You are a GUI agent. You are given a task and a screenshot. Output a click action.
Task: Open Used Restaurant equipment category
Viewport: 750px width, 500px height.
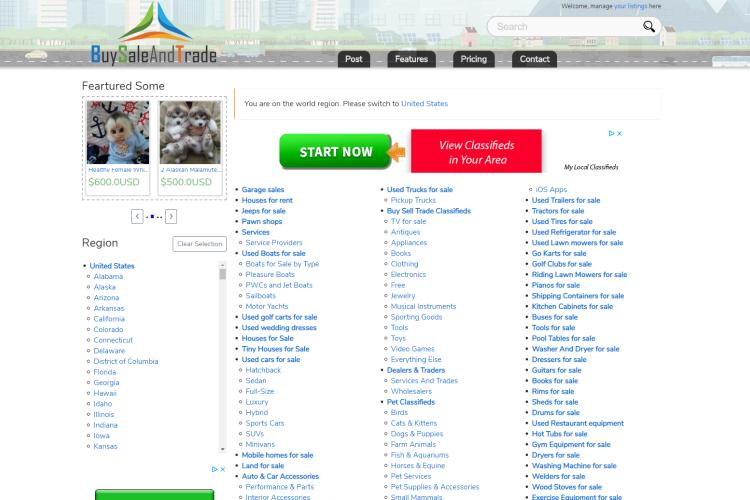578,423
